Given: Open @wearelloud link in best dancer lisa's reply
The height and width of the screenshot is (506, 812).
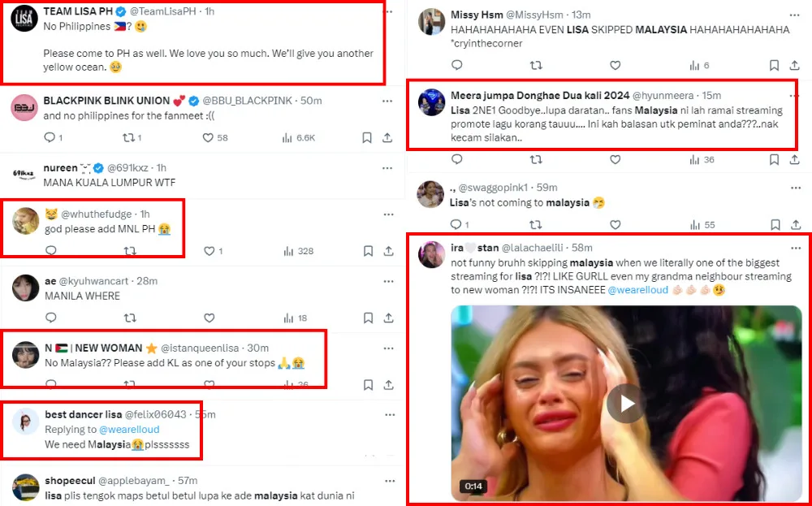Looking at the screenshot, I should [x=129, y=429].
